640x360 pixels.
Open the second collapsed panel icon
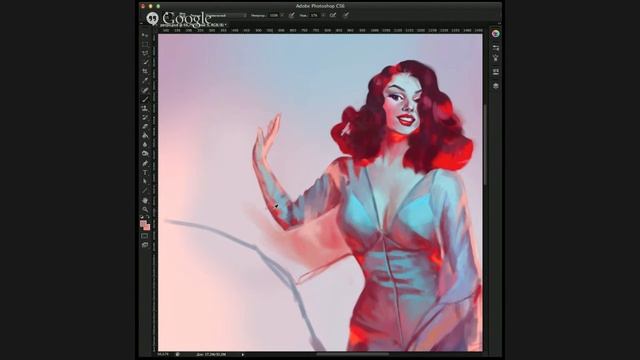pyautogui.click(x=496, y=48)
